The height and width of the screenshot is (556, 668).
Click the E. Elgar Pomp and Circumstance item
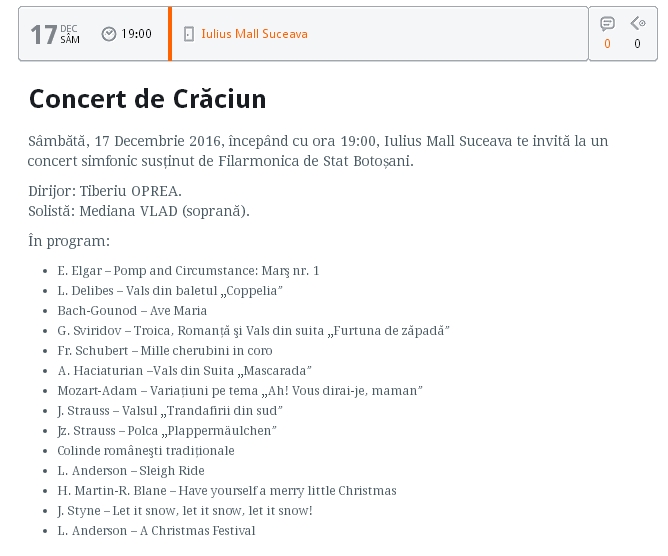click(188, 271)
